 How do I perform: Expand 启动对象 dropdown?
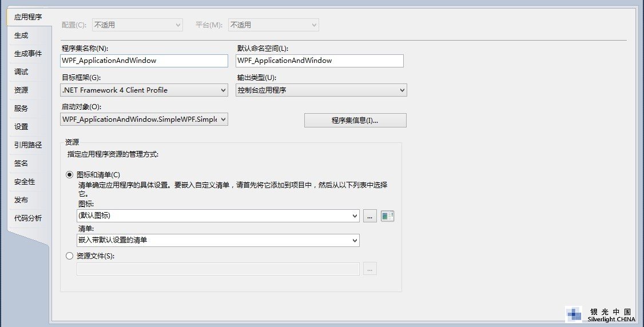(x=144, y=119)
